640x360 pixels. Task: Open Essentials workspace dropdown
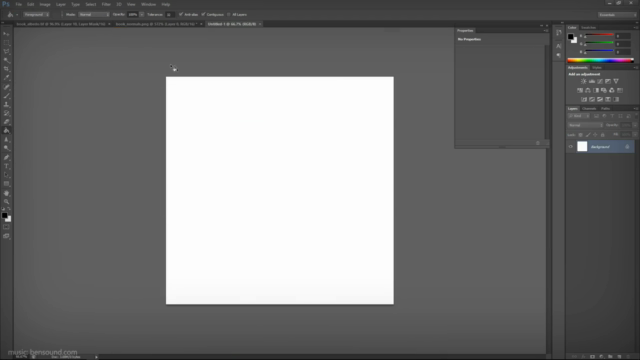pos(617,15)
